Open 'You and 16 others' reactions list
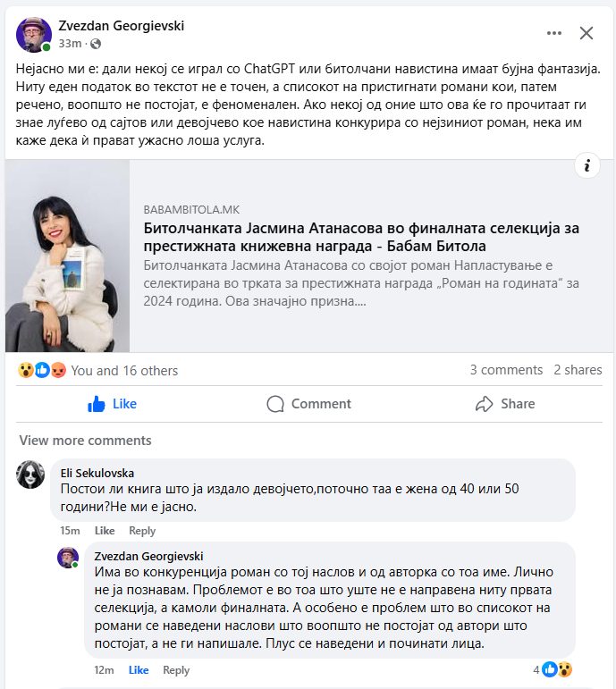 point(124,371)
